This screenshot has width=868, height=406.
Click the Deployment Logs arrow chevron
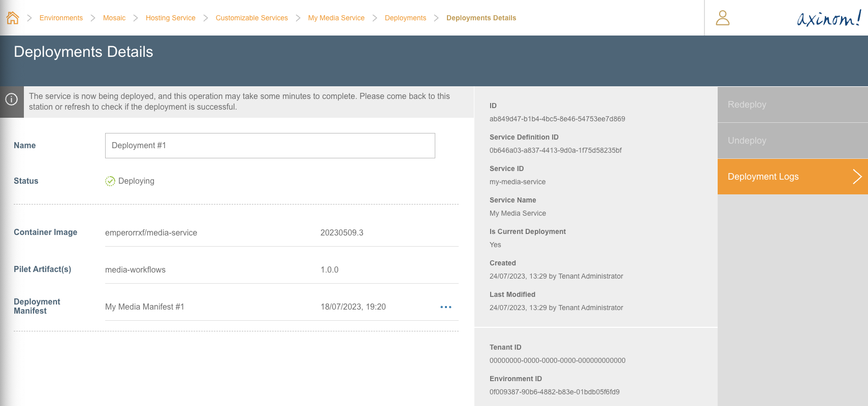point(857,177)
